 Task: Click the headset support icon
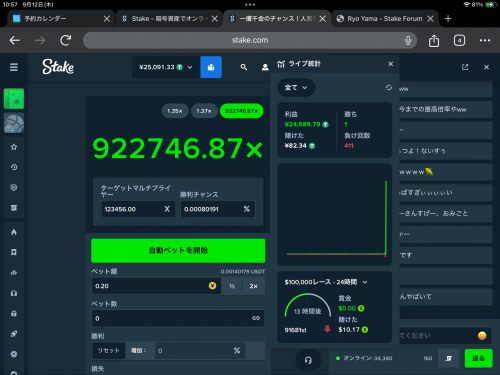(308, 360)
